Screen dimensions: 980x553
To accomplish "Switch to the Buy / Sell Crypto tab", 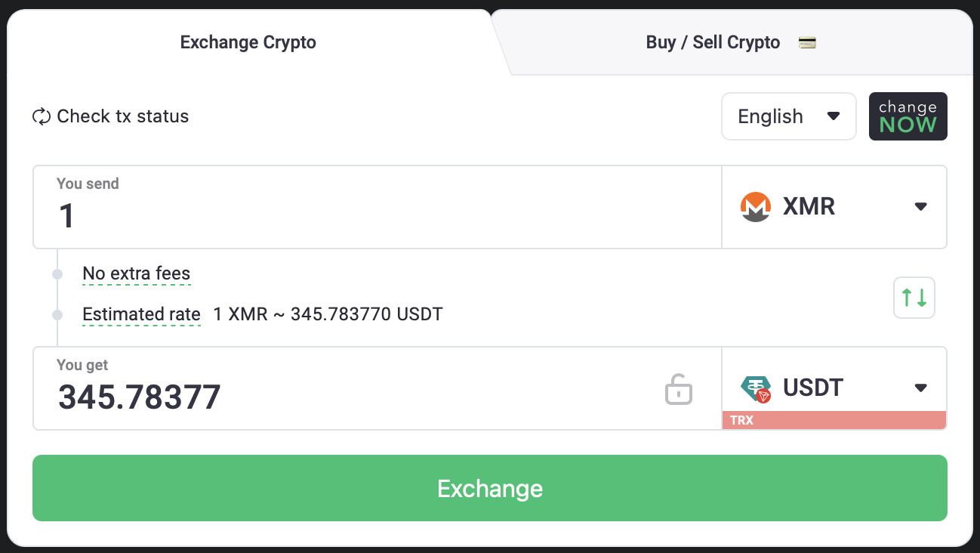I will [x=713, y=42].
